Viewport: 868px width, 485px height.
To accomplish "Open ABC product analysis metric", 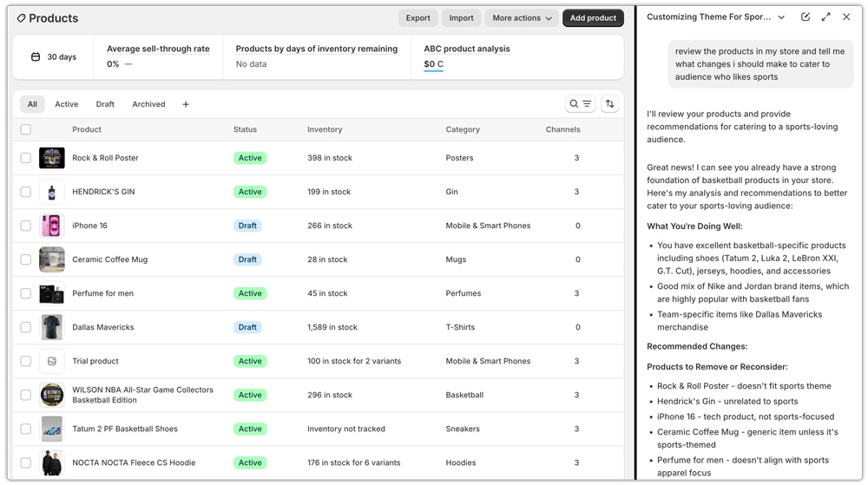I will 467,49.
